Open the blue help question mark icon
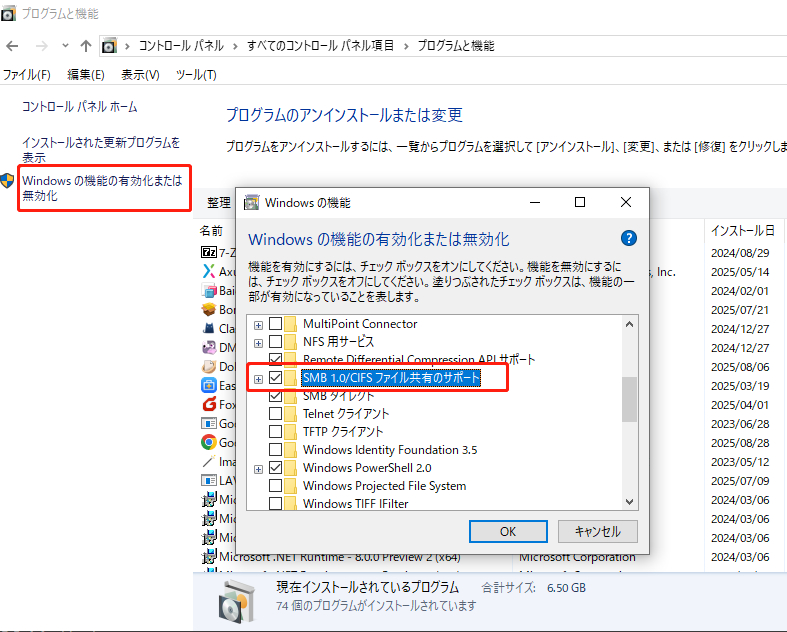 (629, 238)
